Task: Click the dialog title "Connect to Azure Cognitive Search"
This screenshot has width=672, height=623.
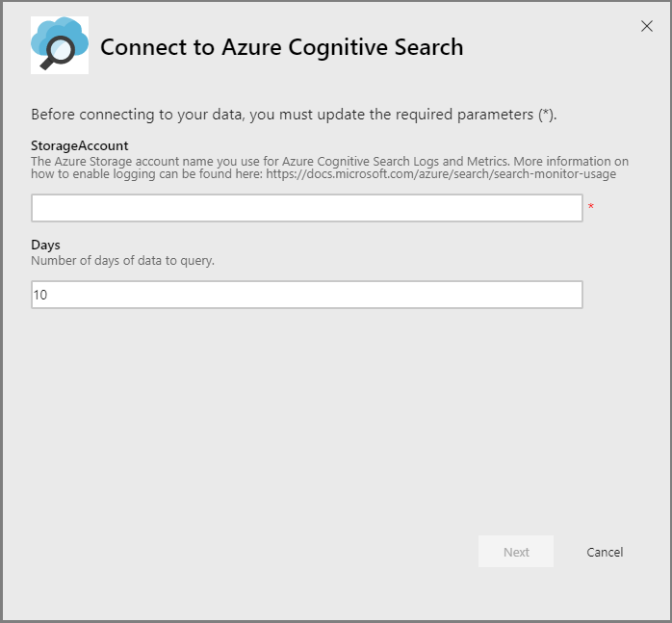Action: [x=281, y=46]
